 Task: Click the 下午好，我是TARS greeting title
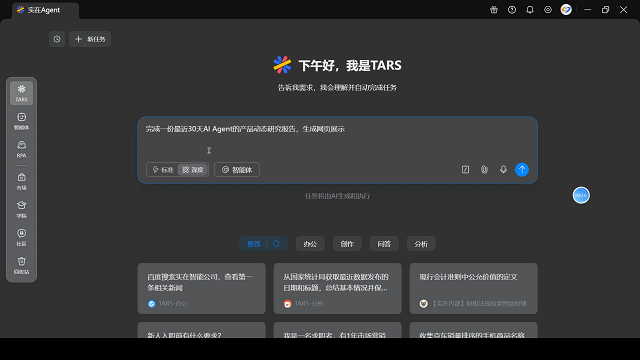pyautogui.click(x=350, y=65)
